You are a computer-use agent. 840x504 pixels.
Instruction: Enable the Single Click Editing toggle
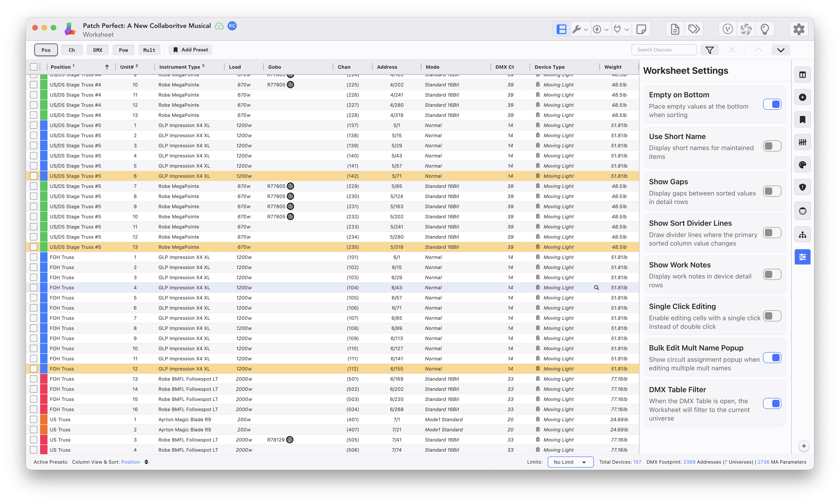tap(772, 316)
